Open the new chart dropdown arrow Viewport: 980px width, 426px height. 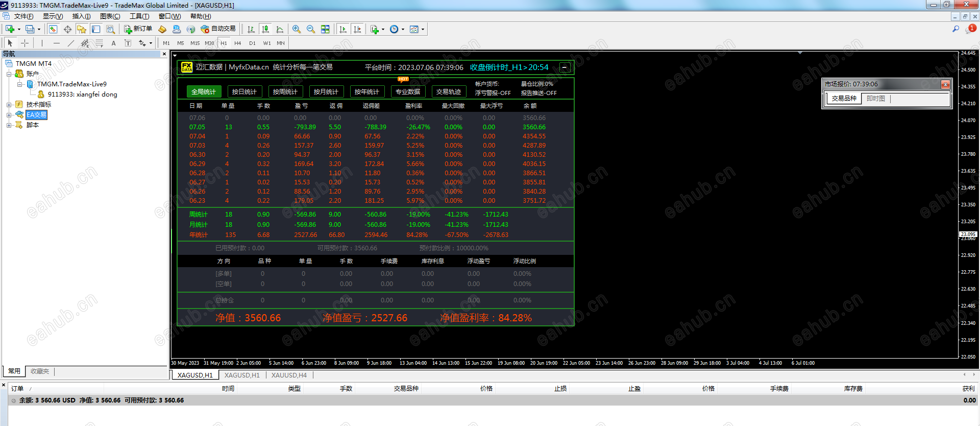coord(19,30)
